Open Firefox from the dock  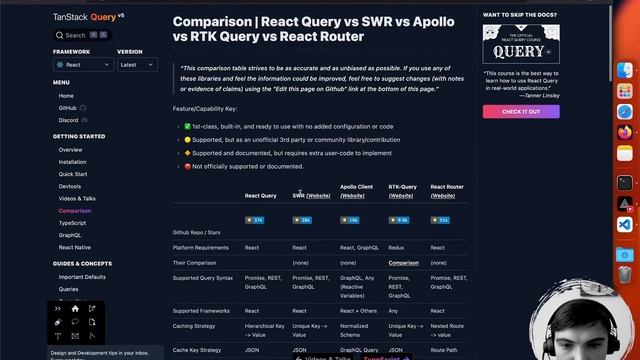(x=624, y=133)
